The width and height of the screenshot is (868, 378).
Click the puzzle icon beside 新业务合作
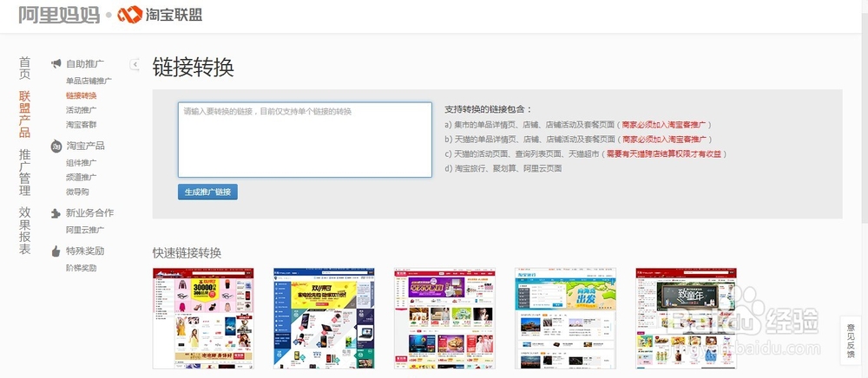tap(56, 213)
